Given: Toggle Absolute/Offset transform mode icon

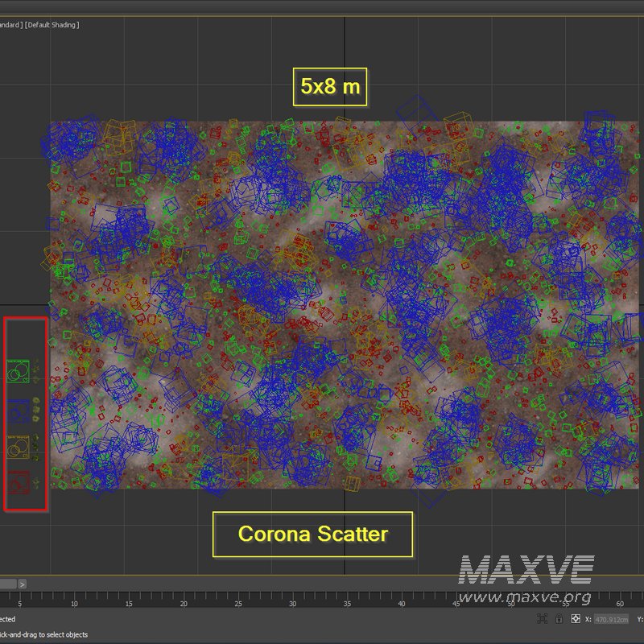Looking at the screenshot, I should pyautogui.click(x=576, y=618).
